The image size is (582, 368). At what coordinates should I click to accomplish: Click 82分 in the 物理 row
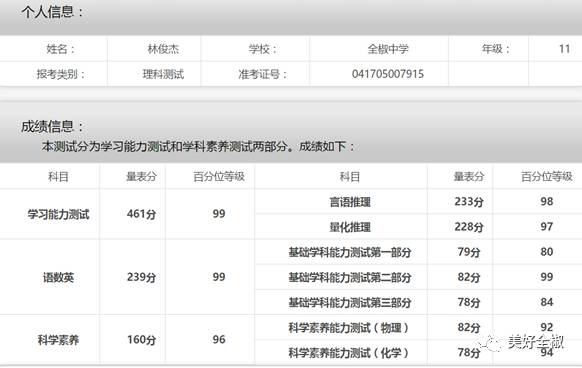pyautogui.click(x=469, y=328)
